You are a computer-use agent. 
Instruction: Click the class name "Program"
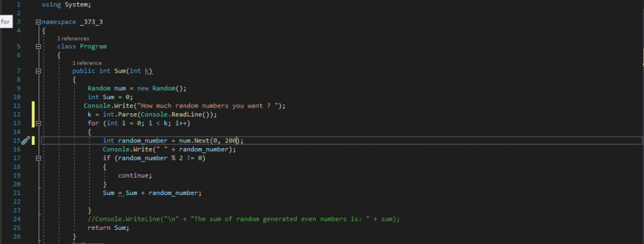[93, 46]
